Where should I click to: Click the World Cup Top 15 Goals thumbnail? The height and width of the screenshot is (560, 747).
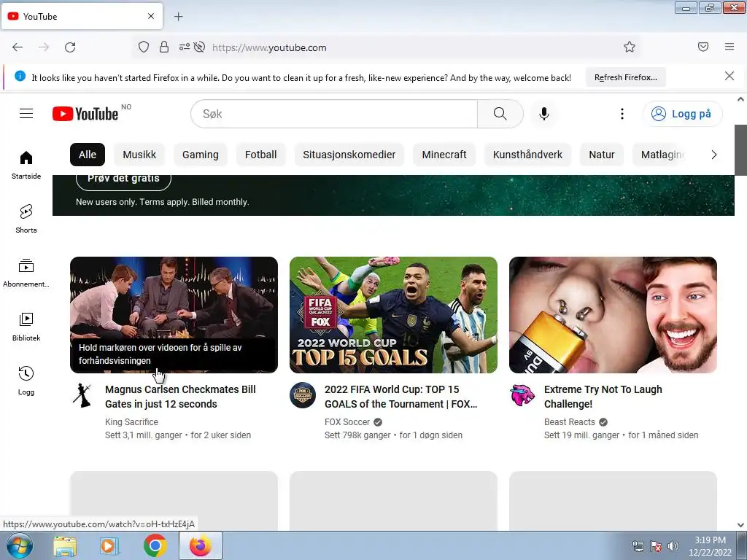(x=393, y=315)
